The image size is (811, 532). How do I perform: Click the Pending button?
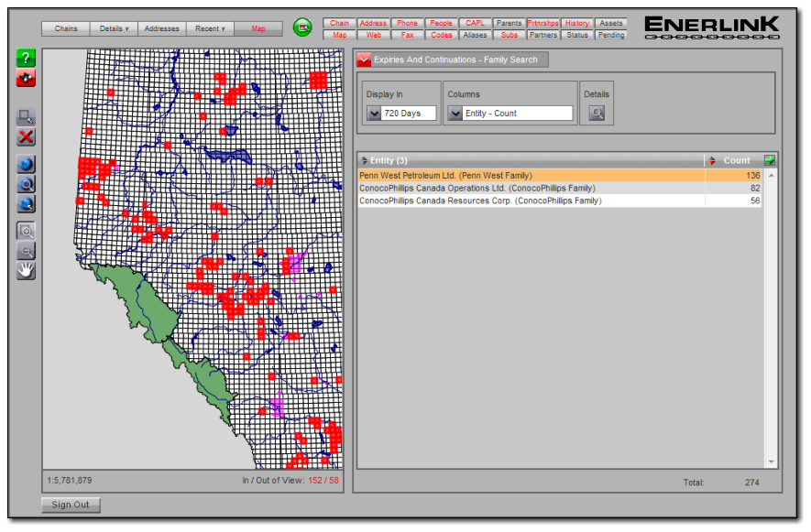pyautogui.click(x=611, y=35)
